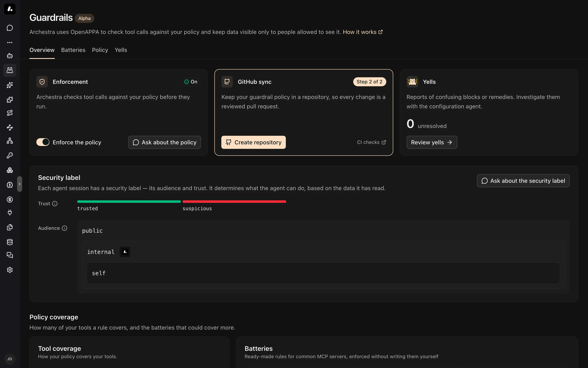Viewport: 588px width, 368px height.
Task: Click the red suspicious trust bar
Action: point(234,202)
